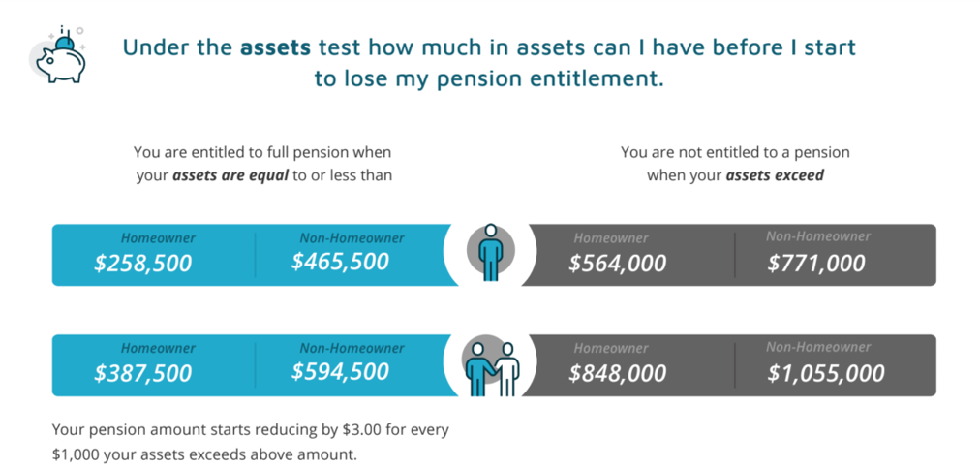
Task: Click single homeowner $564,000 cutoff value
Action: click(x=617, y=264)
